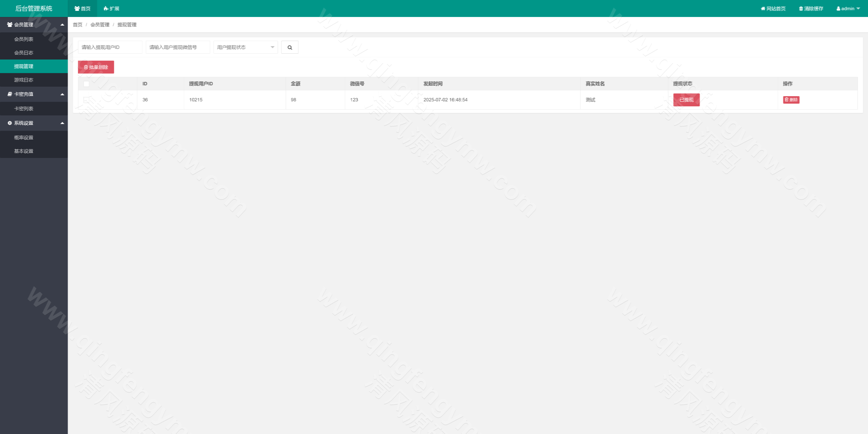Click the users icon in the 首页 tab
The height and width of the screenshot is (434, 868).
pos(77,8)
